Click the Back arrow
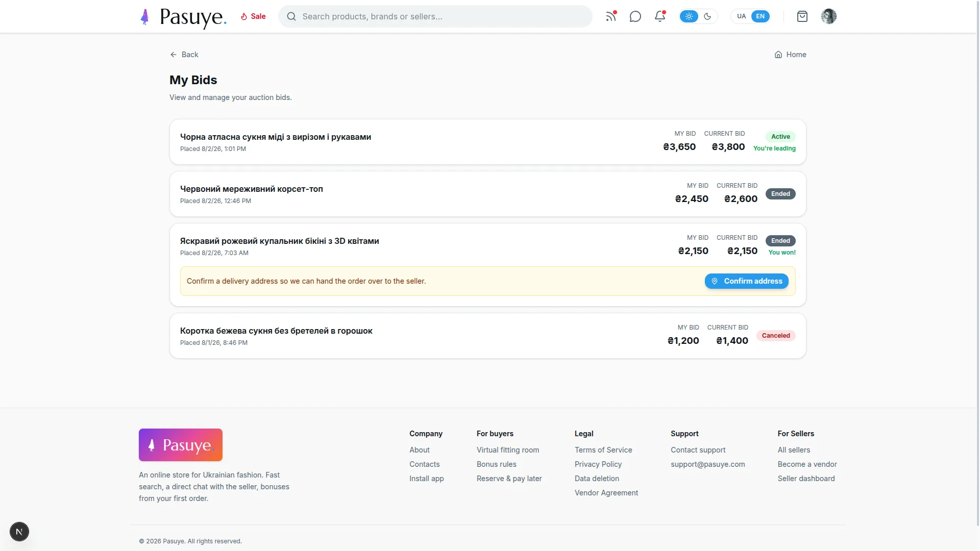Image resolution: width=980 pixels, height=551 pixels. [184, 55]
